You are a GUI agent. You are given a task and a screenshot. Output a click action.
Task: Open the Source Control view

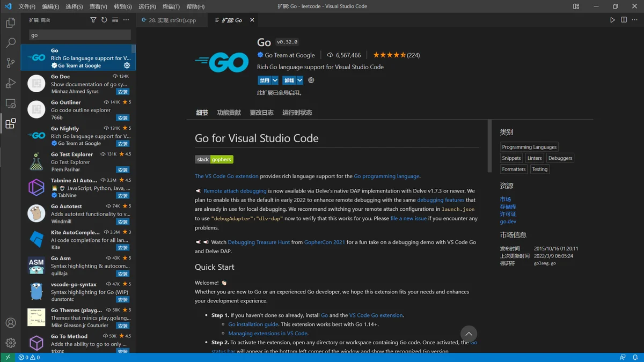click(x=10, y=63)
